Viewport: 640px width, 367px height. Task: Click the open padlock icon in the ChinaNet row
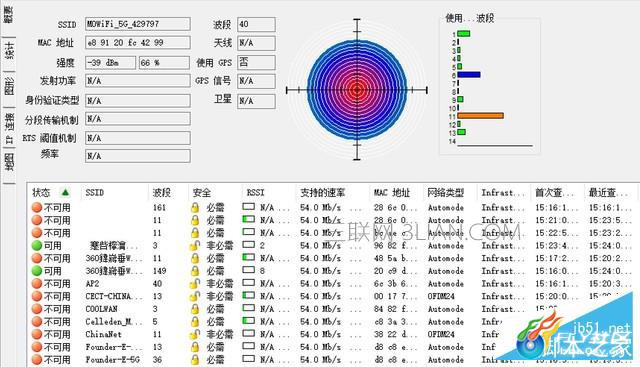tap(195, 334)
